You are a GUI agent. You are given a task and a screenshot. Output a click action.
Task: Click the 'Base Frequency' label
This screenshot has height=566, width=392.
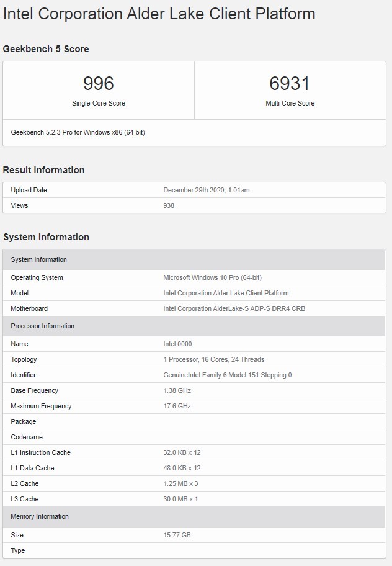pyautogui.click(x=34, y=390)
